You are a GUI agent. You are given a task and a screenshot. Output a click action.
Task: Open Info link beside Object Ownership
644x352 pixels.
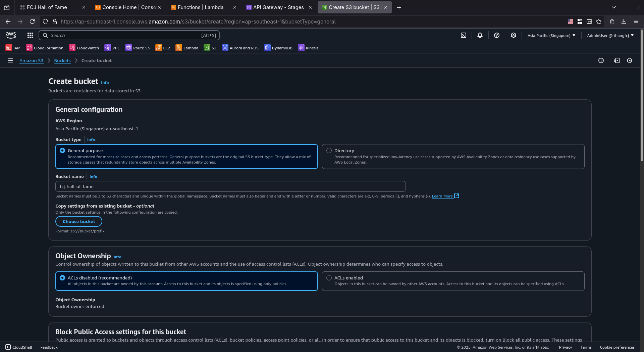click(x=117, y=257)
